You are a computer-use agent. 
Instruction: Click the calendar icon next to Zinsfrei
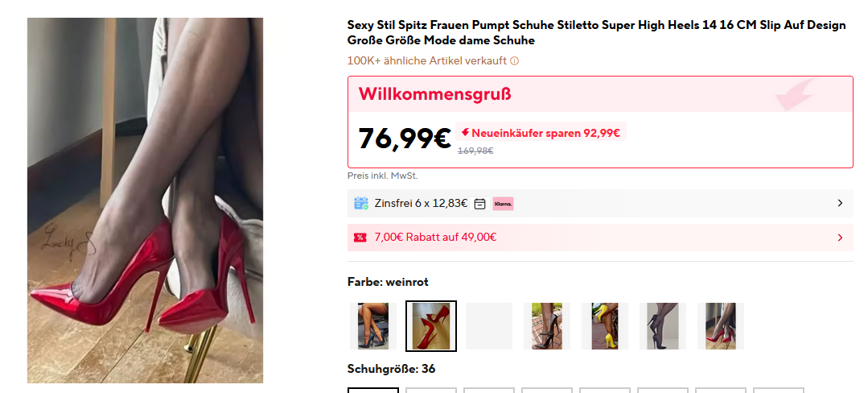click(x=480, y=204)
